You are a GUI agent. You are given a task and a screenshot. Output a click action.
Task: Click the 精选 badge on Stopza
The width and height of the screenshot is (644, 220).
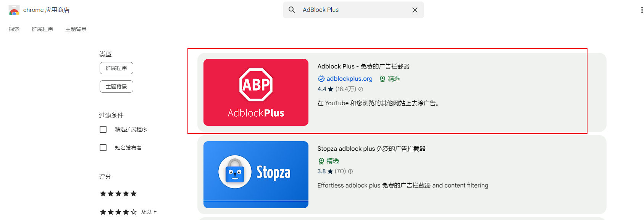[328, 161]
